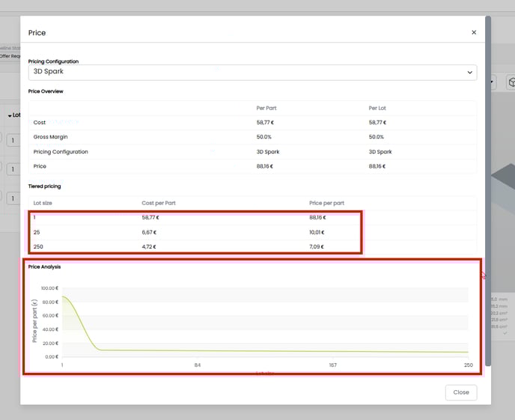Click the Per Part column header

(266, 109)
